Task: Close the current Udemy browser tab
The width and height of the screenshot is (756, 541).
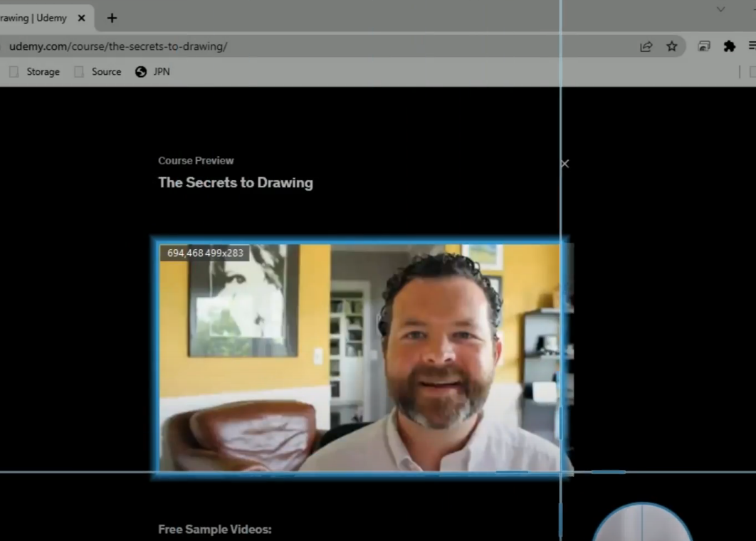Action: (81, 18)
